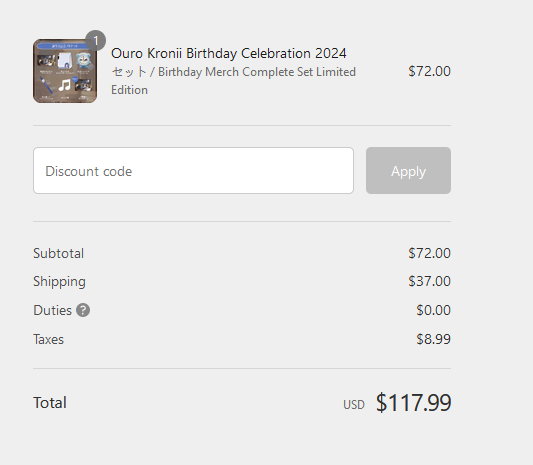Click the $37.00 shipping cost
The width and height of the screenshot is (533, 465).
tap(429, 281)
